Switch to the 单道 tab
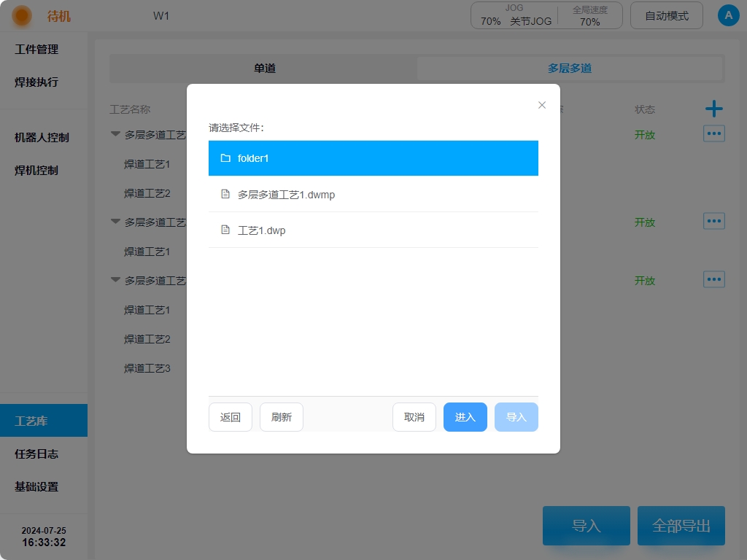 pos(264,69)
